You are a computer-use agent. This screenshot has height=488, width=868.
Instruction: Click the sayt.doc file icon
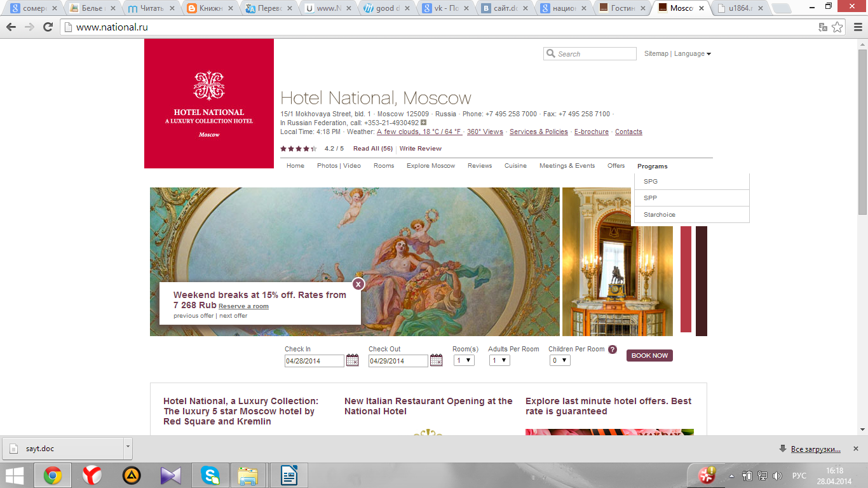[x=13, y=449]
